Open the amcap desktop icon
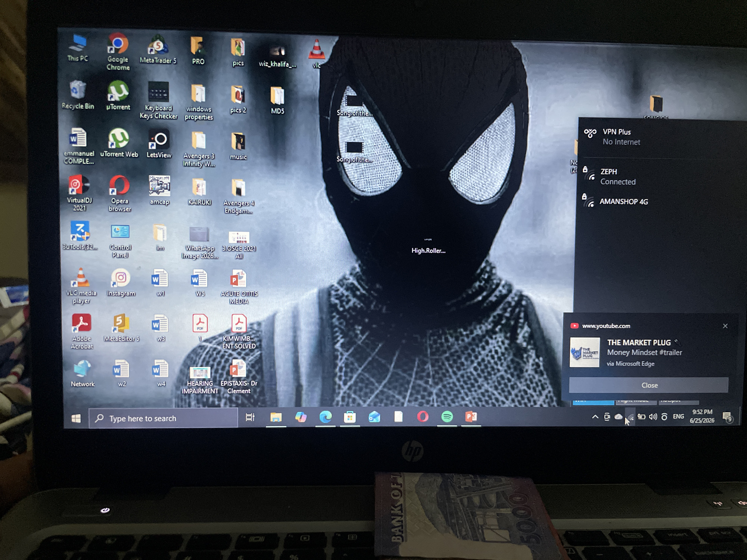 pos(159,190)
